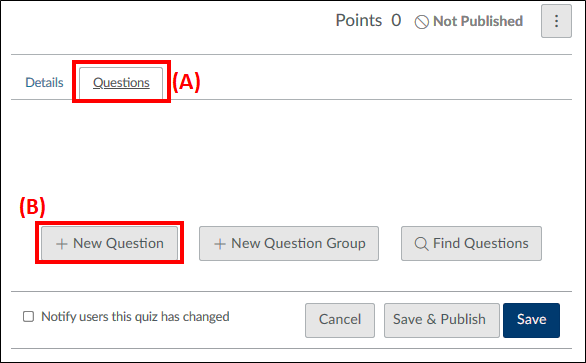The width and height of the screenshot is (586, 363).
Task: Click the blue Save button
Action: coord(531,320)
